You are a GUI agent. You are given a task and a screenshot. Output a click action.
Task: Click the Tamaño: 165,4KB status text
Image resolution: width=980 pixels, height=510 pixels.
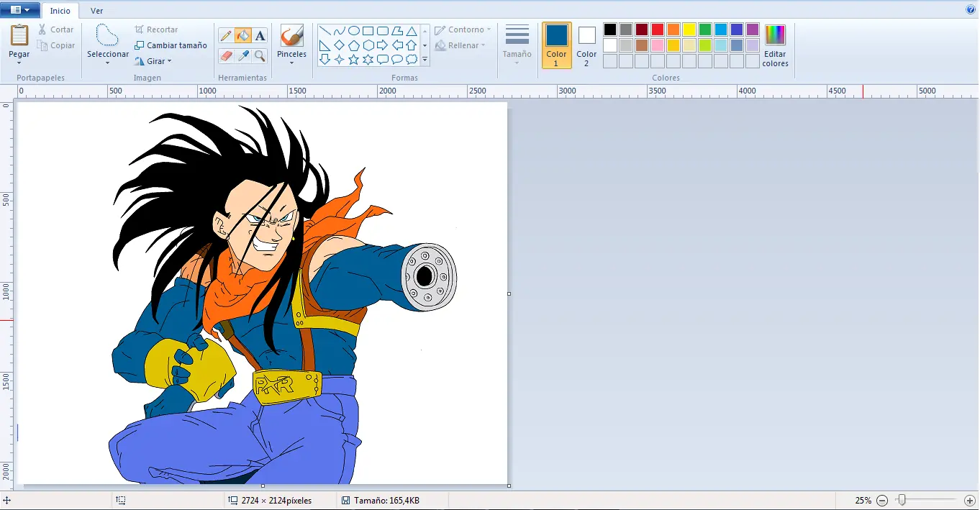[386, 500]
